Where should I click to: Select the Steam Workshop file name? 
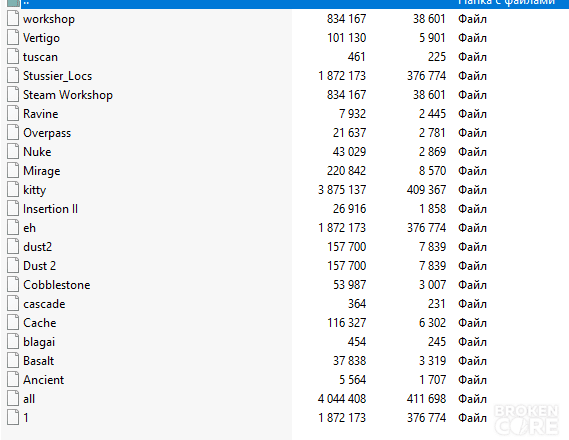[68, 95]
